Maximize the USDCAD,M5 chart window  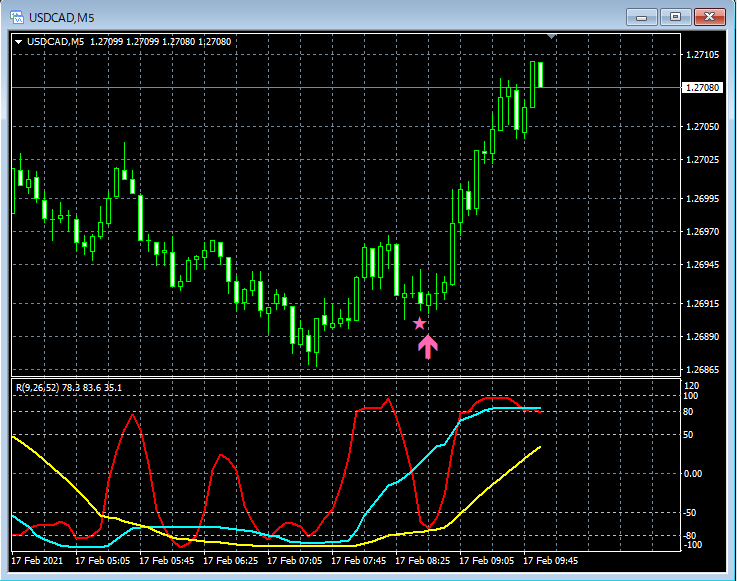coord(675,17)
